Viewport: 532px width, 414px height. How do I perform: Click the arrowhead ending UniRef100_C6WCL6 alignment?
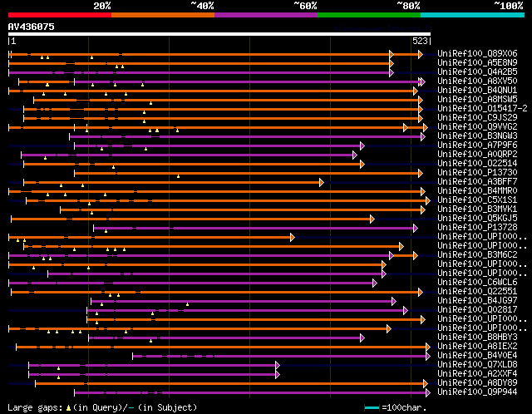[x=375, y=283]
